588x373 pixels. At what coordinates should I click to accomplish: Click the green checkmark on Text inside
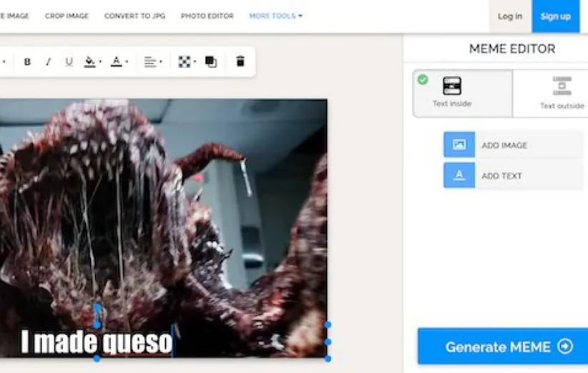point(423,79)
